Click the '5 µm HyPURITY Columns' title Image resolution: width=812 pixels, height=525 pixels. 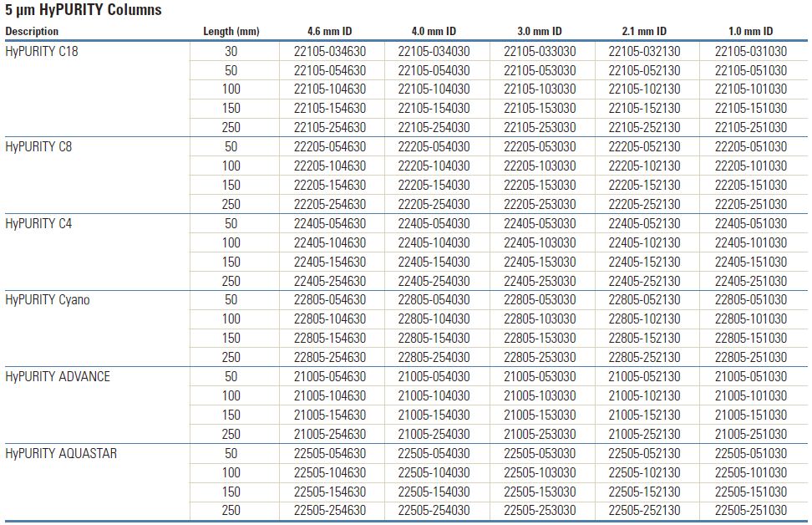pos(84,10)
